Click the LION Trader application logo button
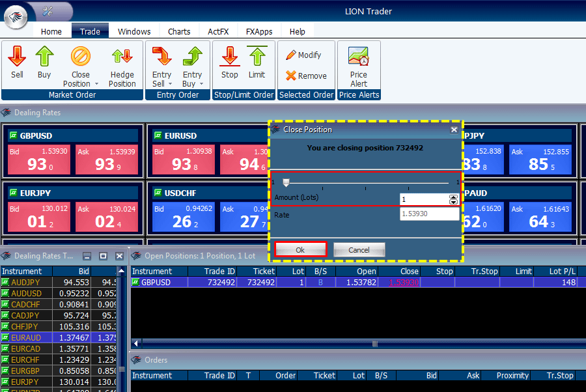 pyautogui.click(x=16, y=17)
